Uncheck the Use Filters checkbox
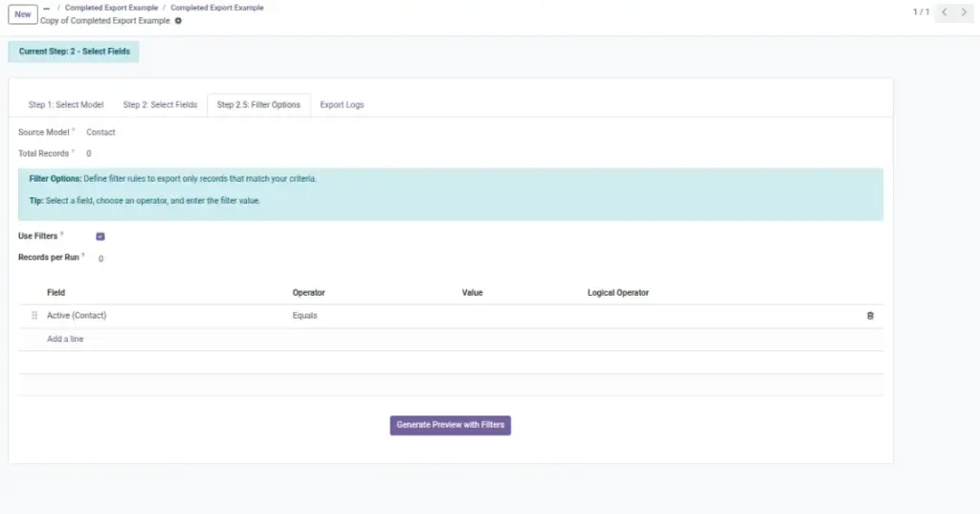 [100, 236]
